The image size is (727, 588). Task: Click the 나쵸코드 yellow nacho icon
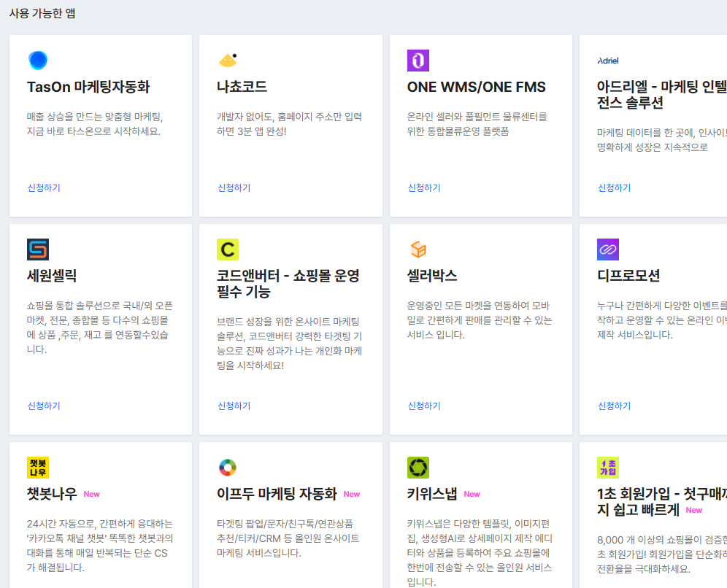click(x=228, y=61)
